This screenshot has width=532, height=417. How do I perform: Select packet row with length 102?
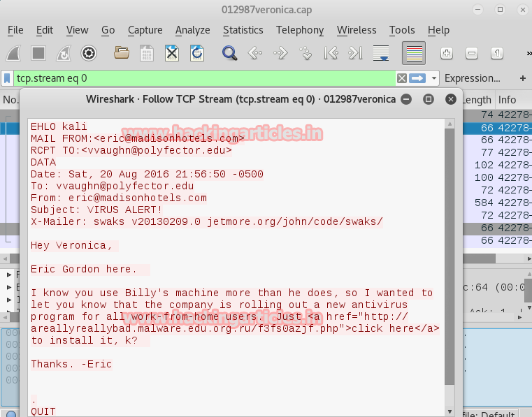[496, 165]
